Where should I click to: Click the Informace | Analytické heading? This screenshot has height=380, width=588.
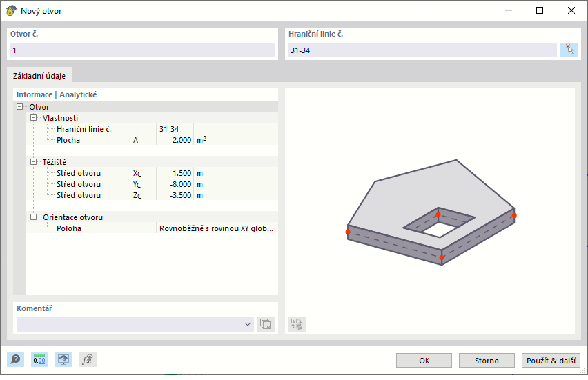point(57,94)
